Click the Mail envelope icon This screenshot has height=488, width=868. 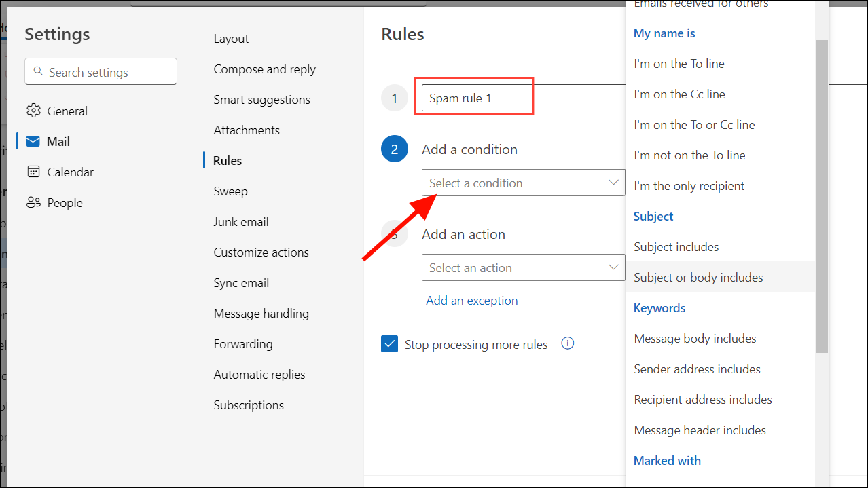pyautogui.click(x=33, y=141)
